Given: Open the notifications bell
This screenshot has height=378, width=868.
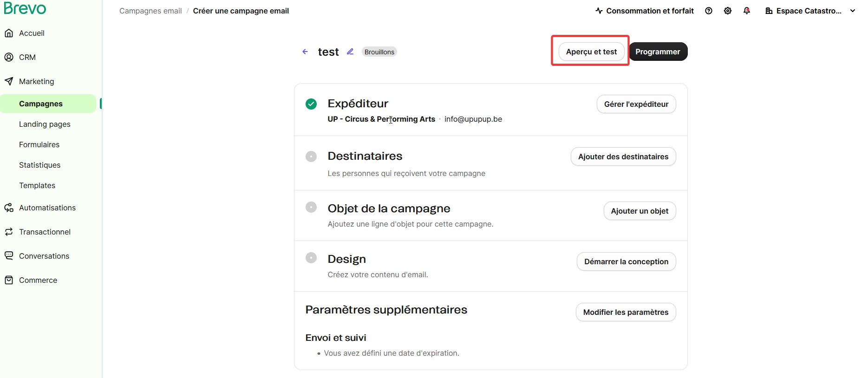Looking at the screenshot, I should [x=747, y=11].
